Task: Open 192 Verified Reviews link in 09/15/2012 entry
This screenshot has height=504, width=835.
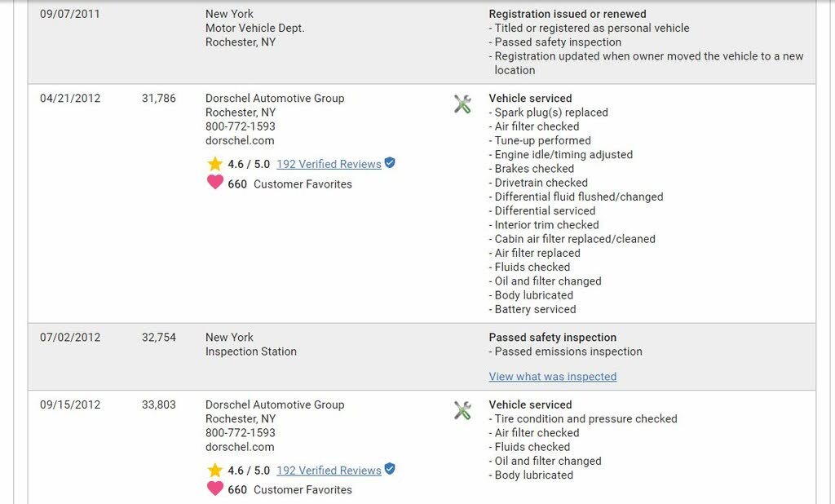Action: [x=329, y=471]
